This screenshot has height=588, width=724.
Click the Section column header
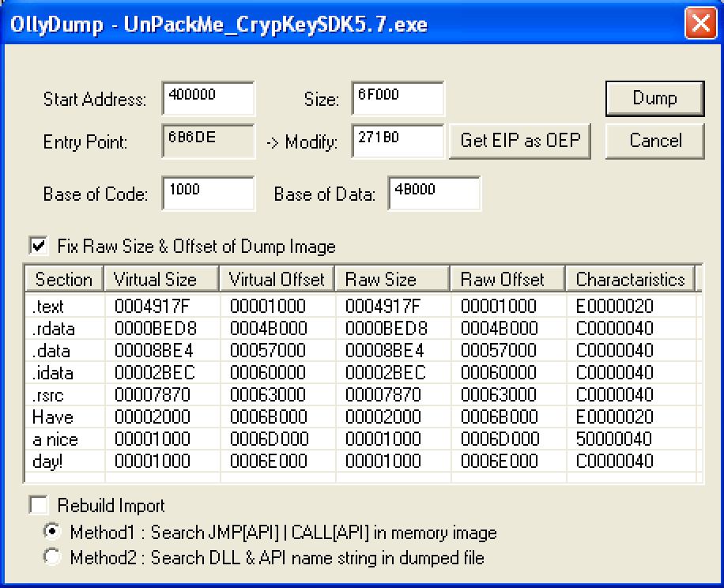(x=64, y=279)
